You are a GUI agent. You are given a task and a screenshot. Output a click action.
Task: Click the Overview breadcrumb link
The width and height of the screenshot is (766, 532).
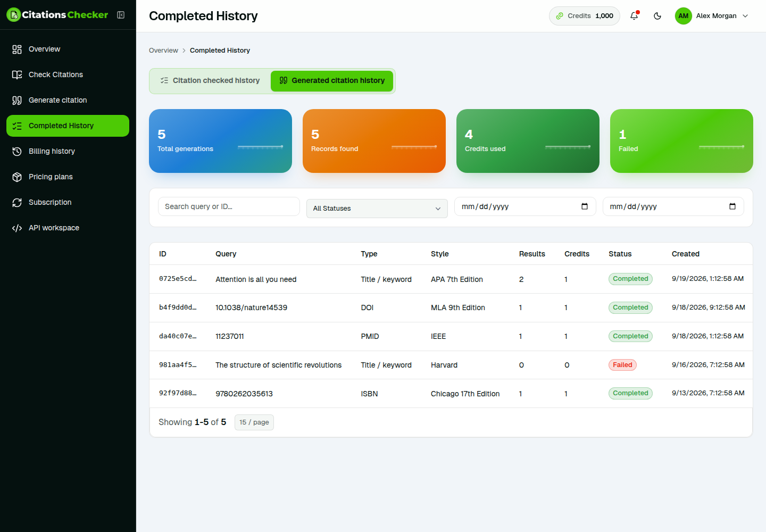[x=163, y=51]
